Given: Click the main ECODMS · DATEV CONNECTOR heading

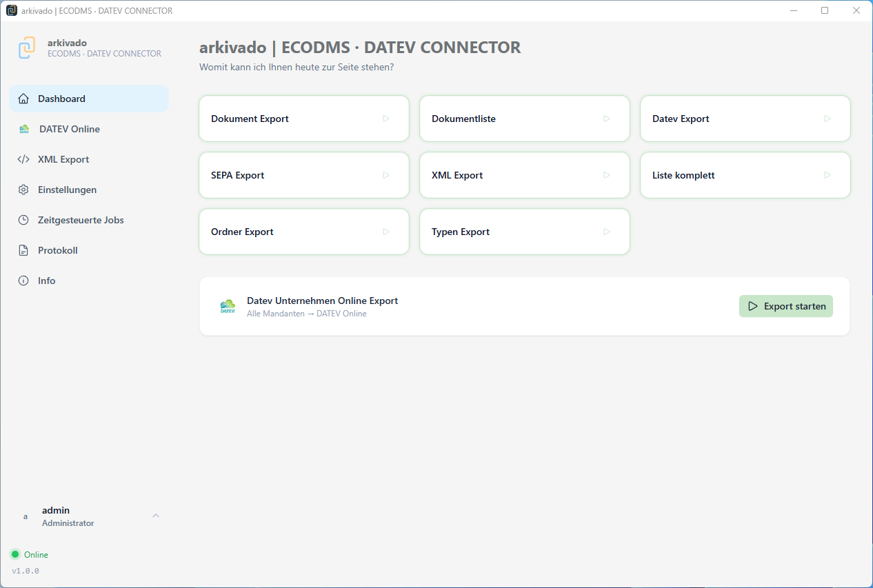Looking at the screenshot, I should 360,48.
